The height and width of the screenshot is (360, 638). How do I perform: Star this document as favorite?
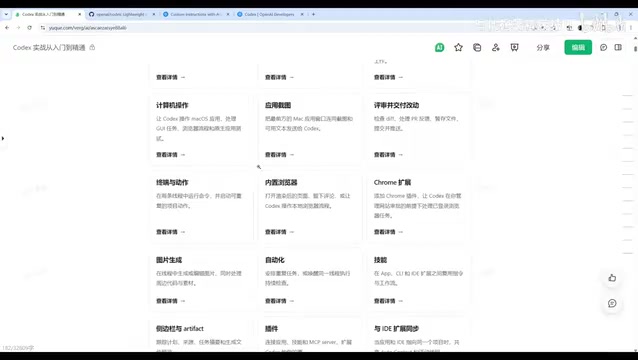pyautogui.click(x=458, y=48)
